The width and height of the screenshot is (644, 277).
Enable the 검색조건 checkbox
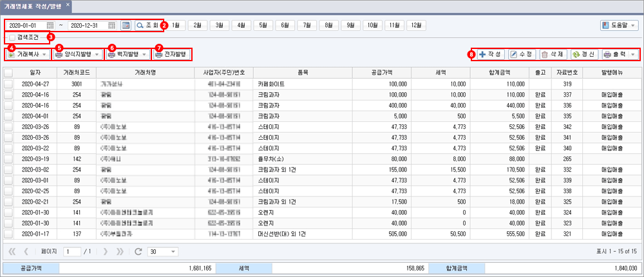(x=13, y=37)
